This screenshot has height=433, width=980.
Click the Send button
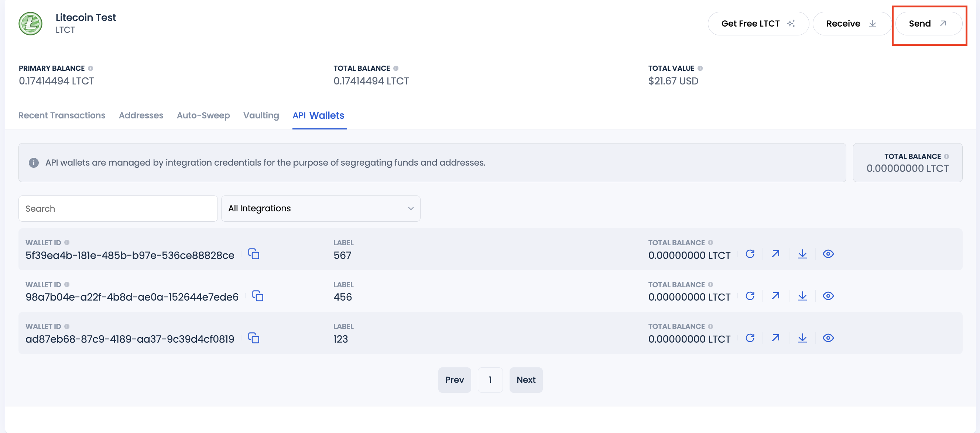(x=928, y=23)
